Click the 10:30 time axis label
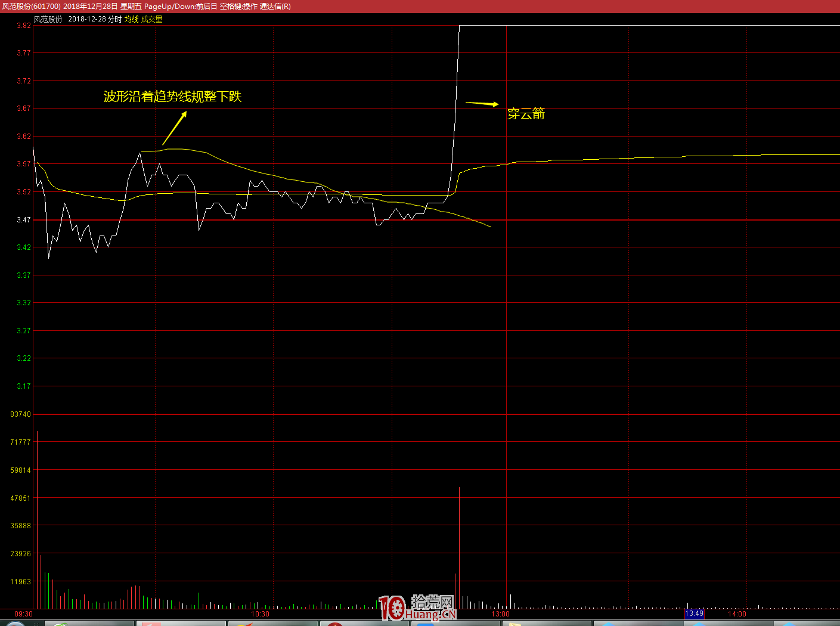 tap(260, 614)
